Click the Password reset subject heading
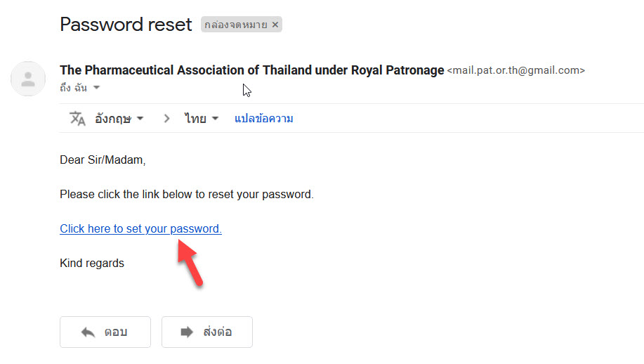The image size is (644, 364). click(x=126, y=24)
